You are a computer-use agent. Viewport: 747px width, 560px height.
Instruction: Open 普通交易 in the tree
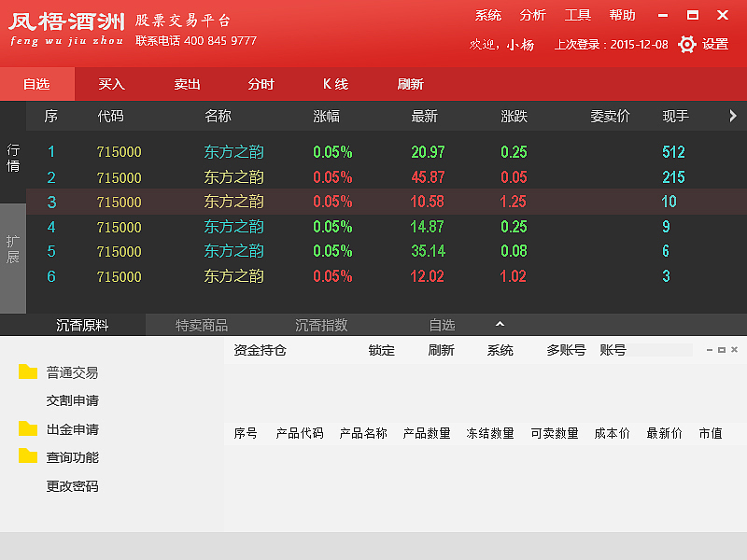73,372
